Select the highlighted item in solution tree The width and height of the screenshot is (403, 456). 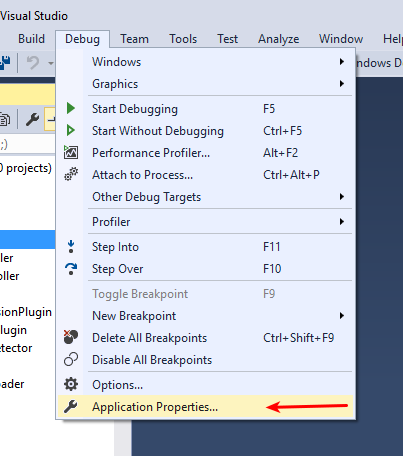(x=27, y=239)
